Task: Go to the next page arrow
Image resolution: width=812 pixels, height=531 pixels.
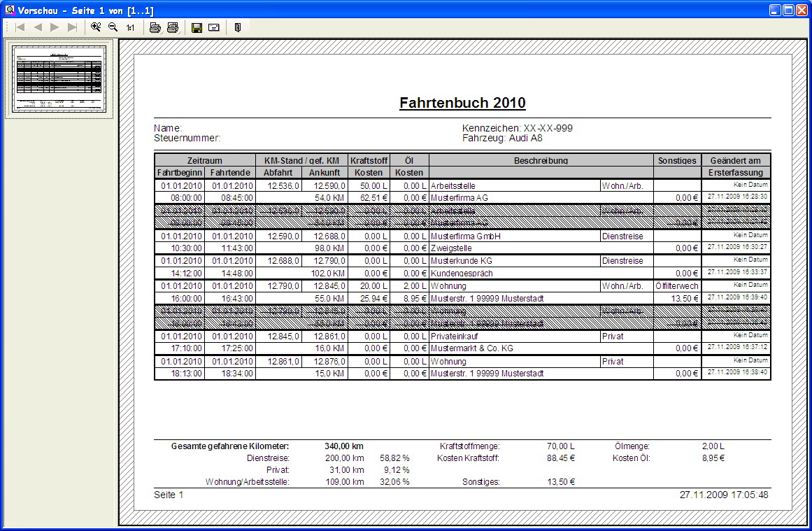Action: coord(55,27)
